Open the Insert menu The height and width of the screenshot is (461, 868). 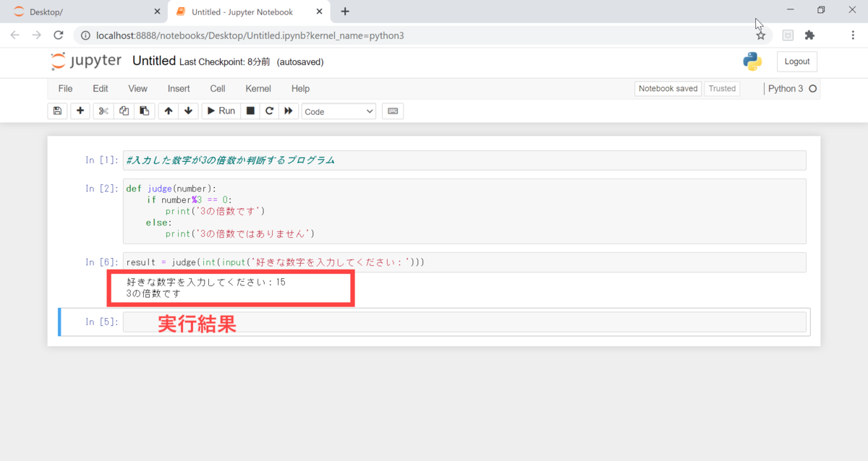click(x=179, y=88)
